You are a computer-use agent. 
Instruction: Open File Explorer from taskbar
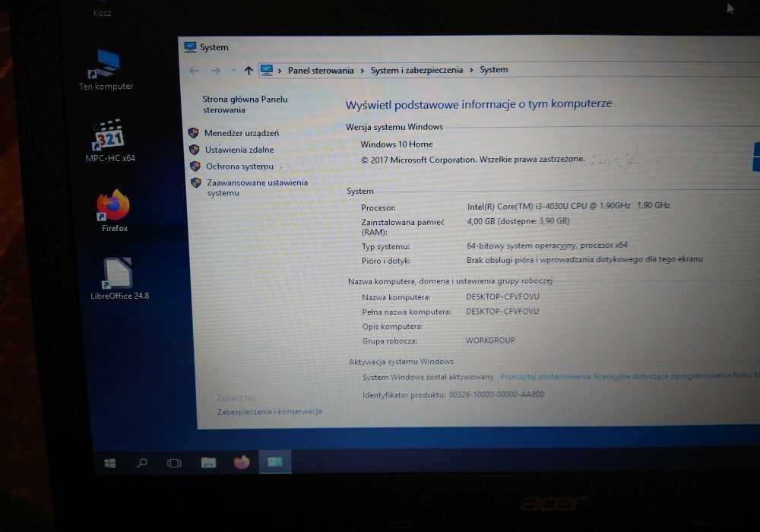point(208,463)
